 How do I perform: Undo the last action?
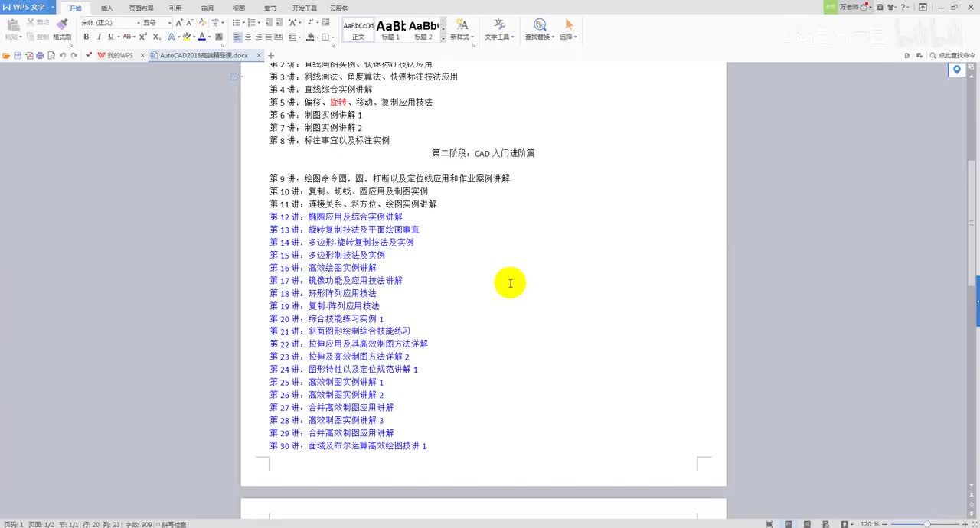pos(63,55)
